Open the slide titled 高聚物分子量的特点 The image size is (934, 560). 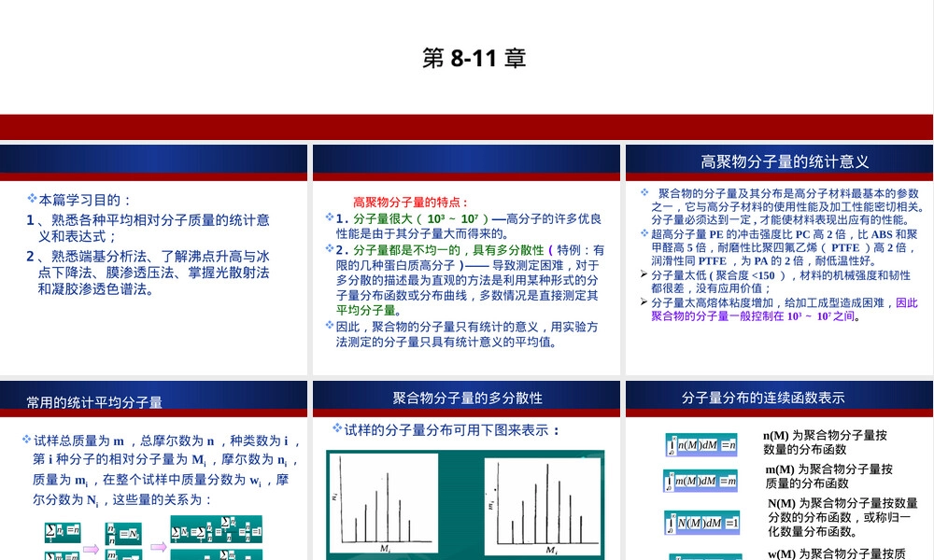coord(466,259)
